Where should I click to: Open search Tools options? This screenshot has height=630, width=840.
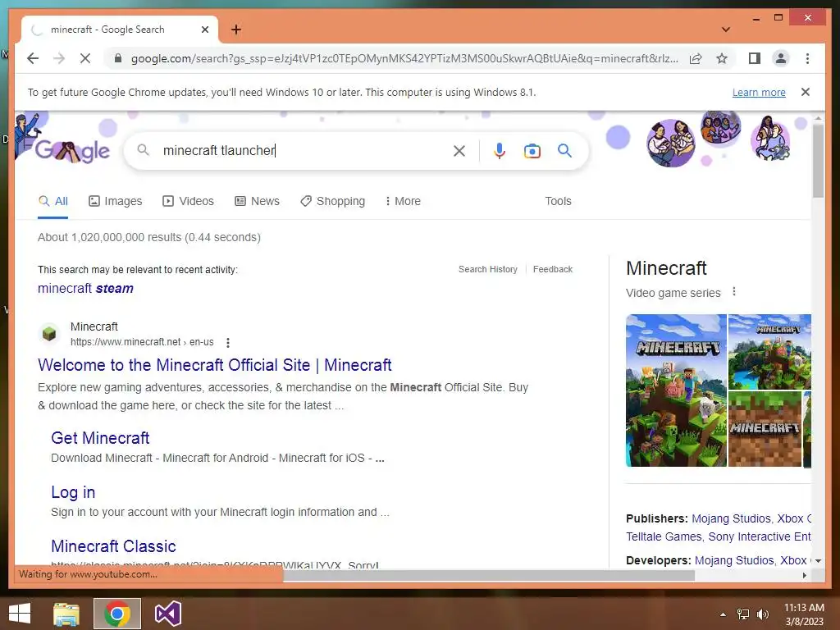[x=558, y=201]
